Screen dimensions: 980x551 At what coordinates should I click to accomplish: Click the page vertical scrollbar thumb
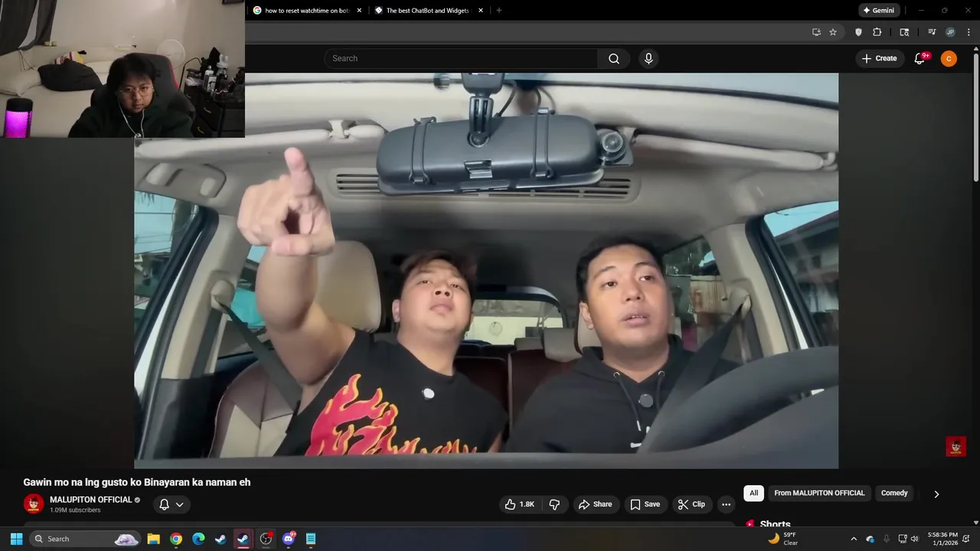point(975,118)
